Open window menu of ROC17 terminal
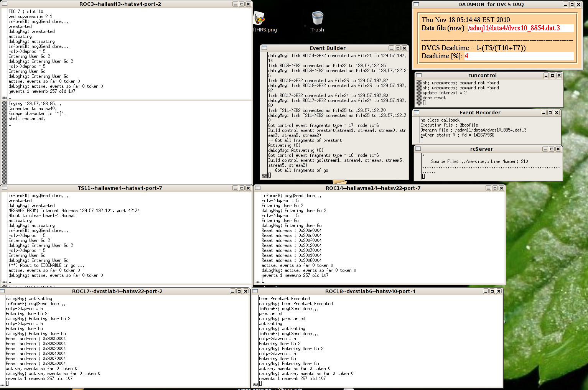The height and width of the screenshot is (390, 588). 2,291
